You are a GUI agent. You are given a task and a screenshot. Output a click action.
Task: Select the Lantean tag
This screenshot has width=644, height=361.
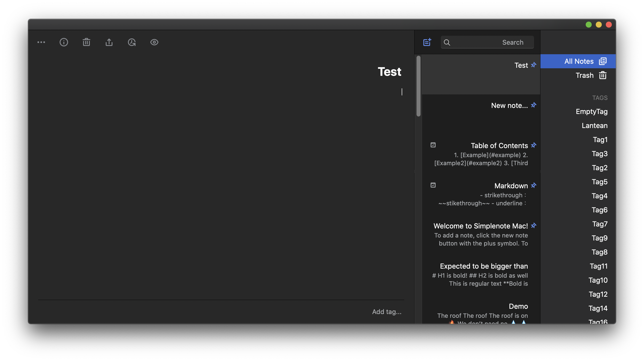594,126
